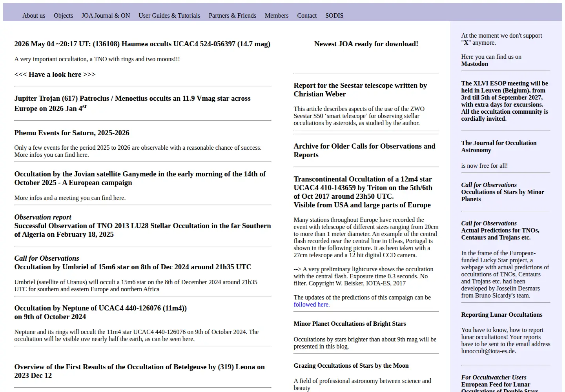
Task: Open JOA Journal & ON menu
Action: coord(106,16)
